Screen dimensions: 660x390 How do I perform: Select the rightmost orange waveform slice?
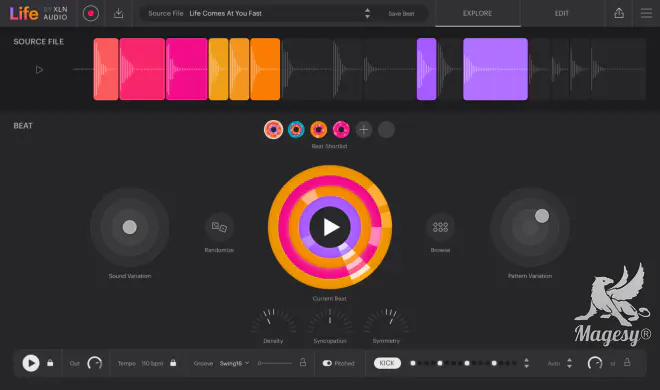[x=265, y=69]
